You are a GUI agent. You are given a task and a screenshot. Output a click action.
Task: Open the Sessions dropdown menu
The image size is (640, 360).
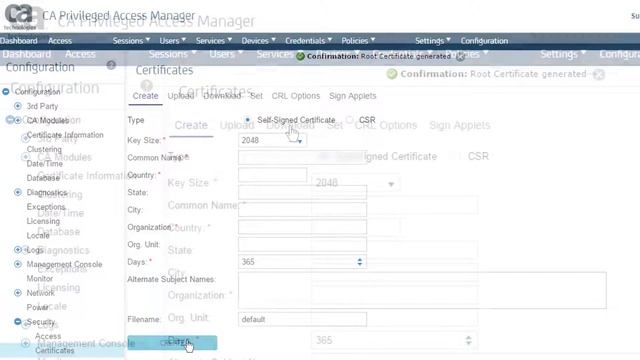(x=131, y=41)
